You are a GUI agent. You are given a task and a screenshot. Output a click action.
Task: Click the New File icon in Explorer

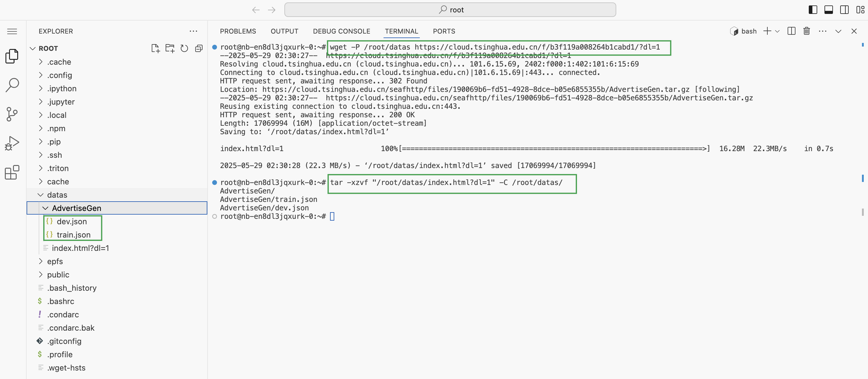click(x=155, y=49)
